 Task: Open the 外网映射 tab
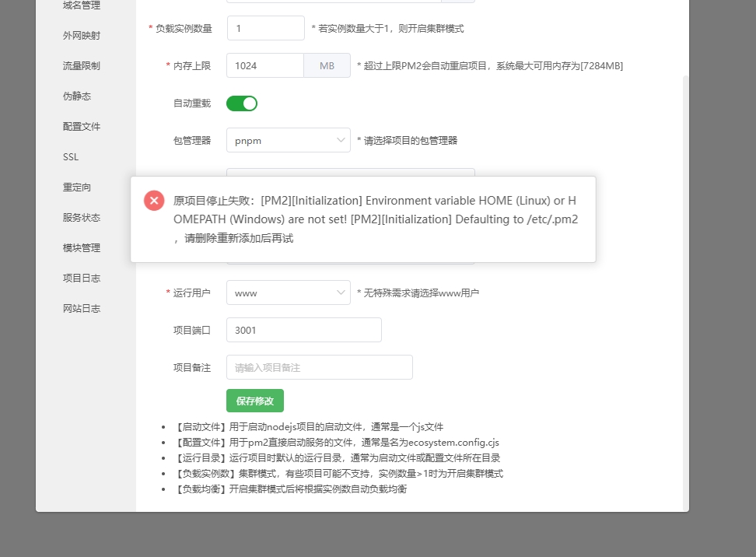click(82, 36)
